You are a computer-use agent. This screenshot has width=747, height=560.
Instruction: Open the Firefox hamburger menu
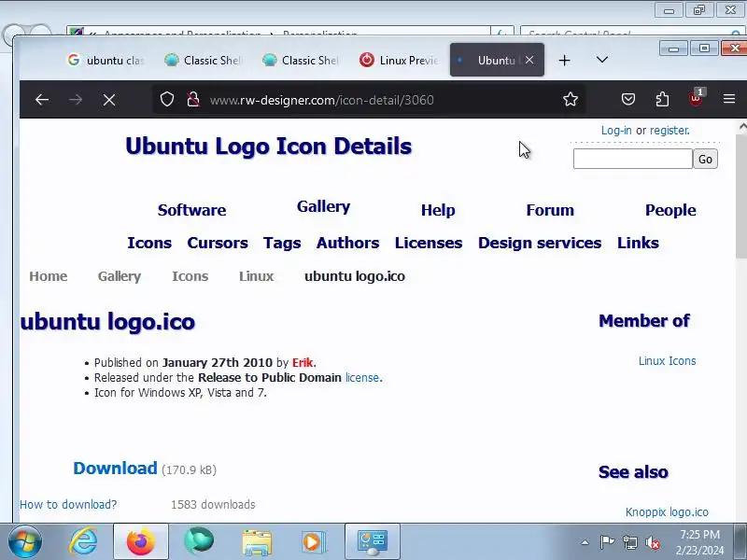tap(729, 99)
